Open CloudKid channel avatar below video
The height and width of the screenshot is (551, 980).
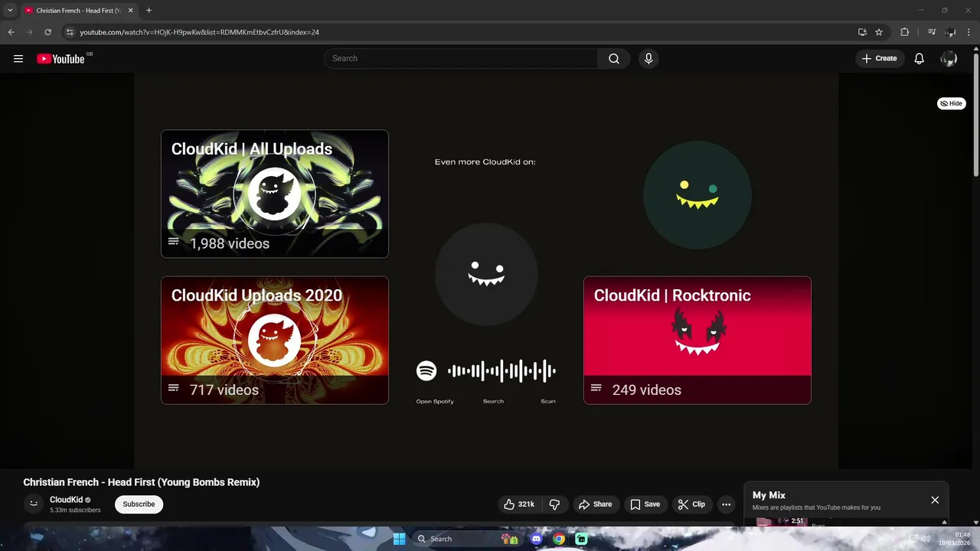point(34,504)
